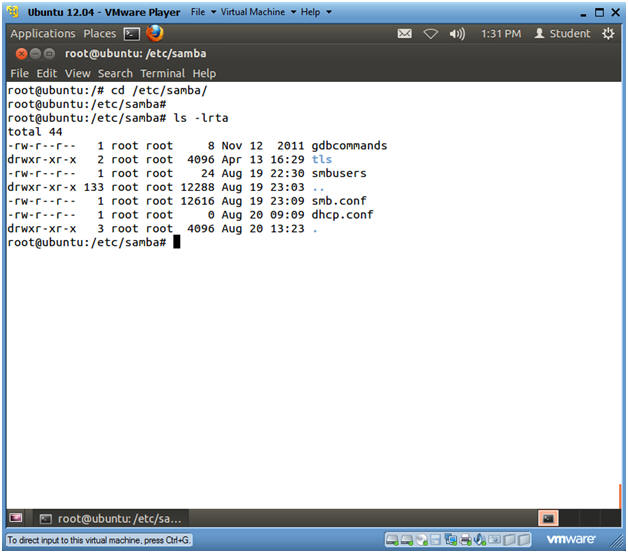Open the terminal Help menu
Image resolution: width=628 pixels, height=553 pixels.
click(x=204, y=74)
